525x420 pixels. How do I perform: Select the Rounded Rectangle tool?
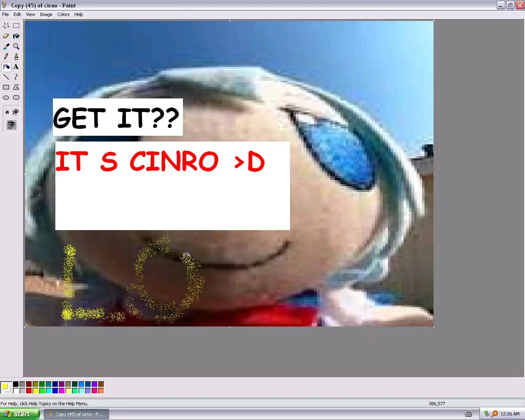[16, 98]
